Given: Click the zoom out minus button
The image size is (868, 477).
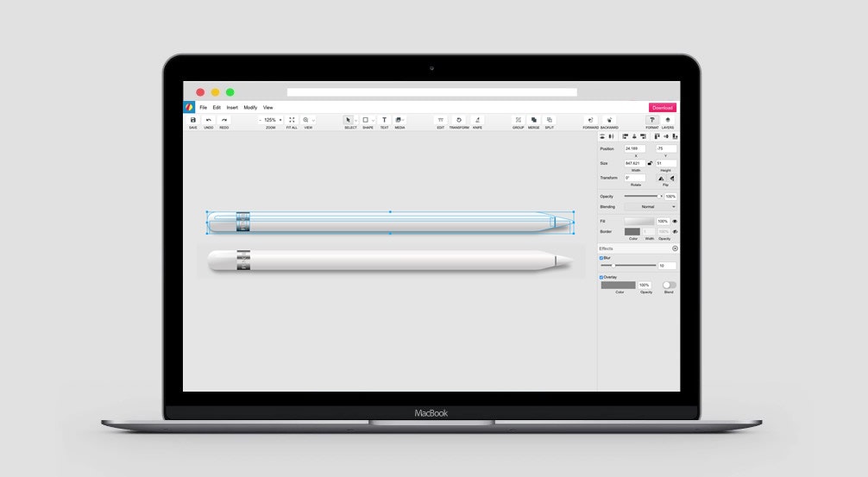Looking at the screenshot, I should point(261,120).
